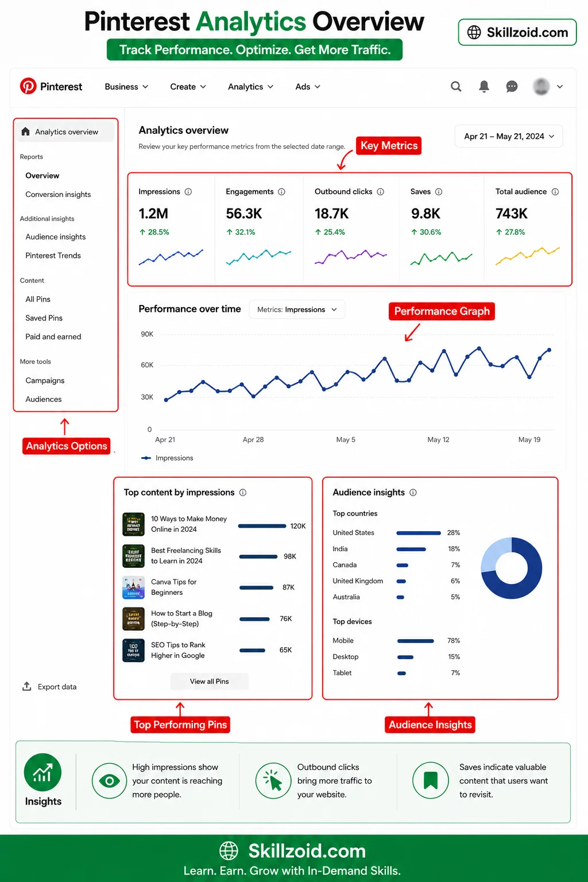Click the Saves 9.8K value
This screenshot has height=882, width=588.
(x=425, y=214)
